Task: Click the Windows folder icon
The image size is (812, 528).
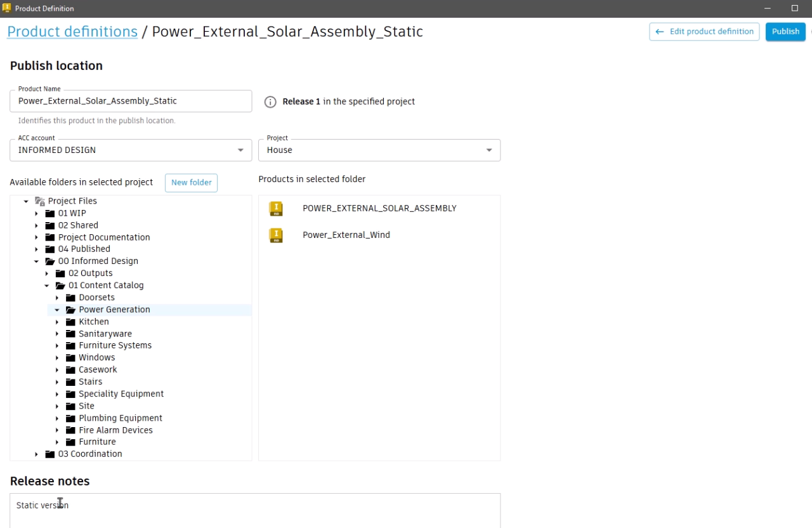Action: (70, 358)
